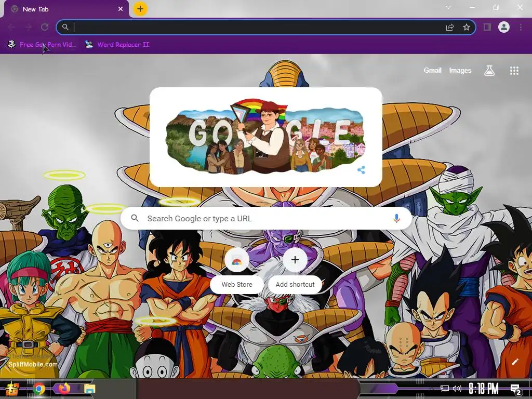The width and height of the screenshot is (532, 399).
Task: Go forward with the forward arrow
Action: click(28, 27)
